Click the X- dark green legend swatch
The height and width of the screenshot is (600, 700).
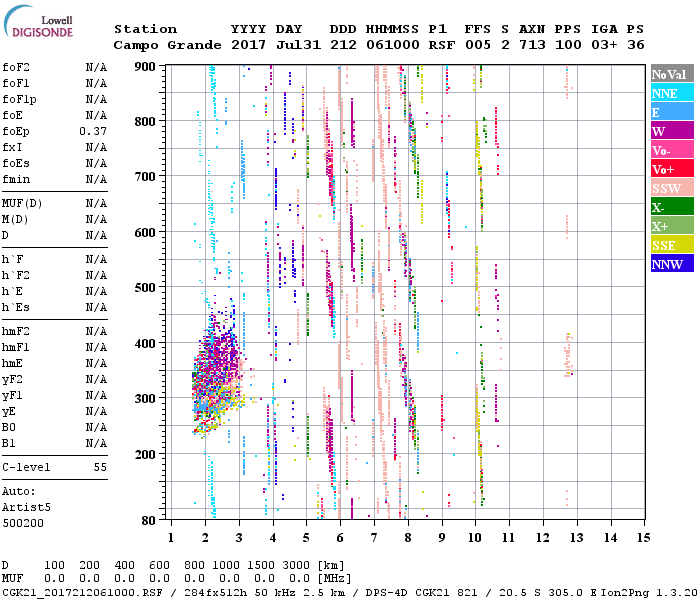(x=670, y=208)
